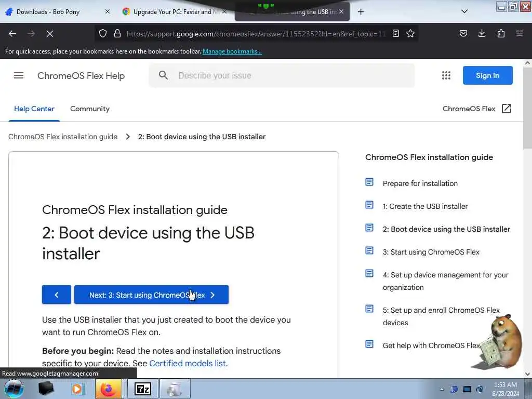Select the Help Center tab
532x399 pixels.
pyautogui.click(x=34, y=109)
